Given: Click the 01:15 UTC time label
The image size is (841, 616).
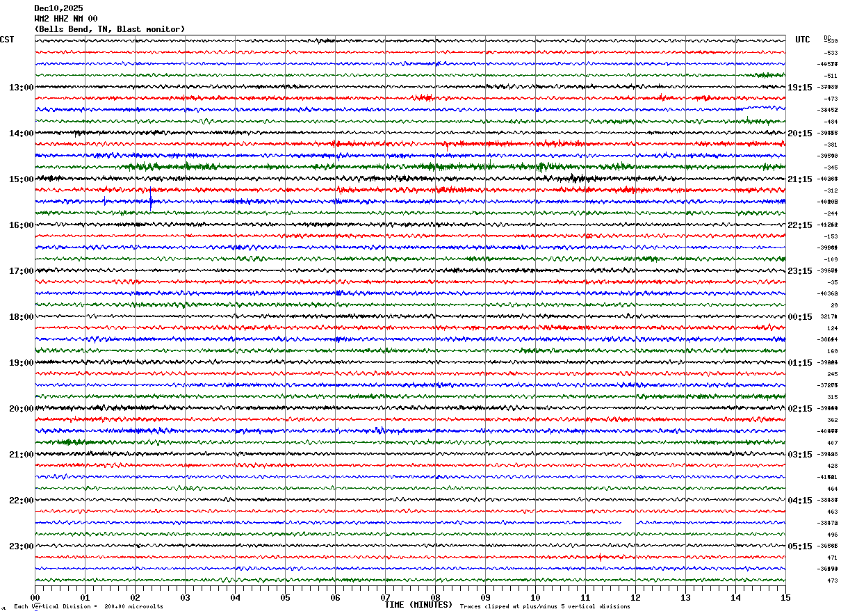Looking at the screenshot, I should [800, 363].
